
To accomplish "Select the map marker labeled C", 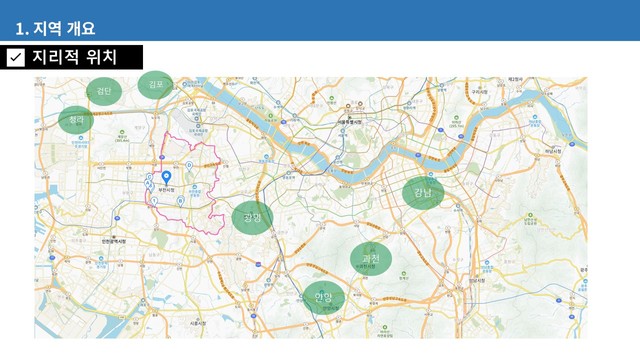I will pyautogui.click(x=149, y=178).
